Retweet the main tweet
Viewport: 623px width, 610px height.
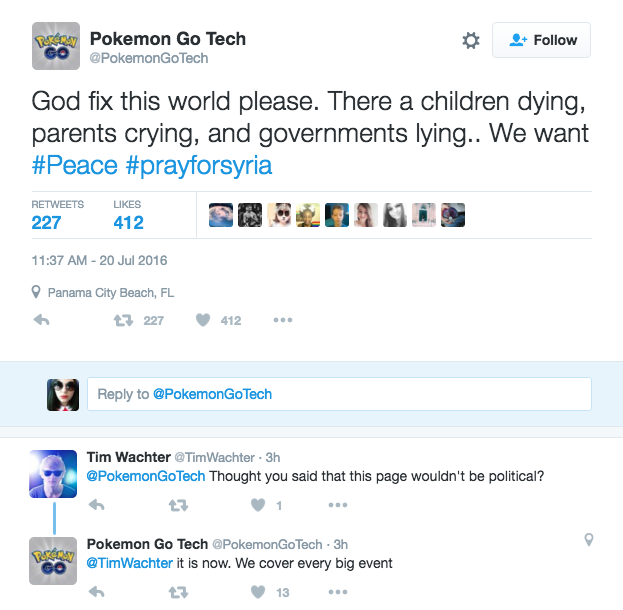tap(123, 321)
